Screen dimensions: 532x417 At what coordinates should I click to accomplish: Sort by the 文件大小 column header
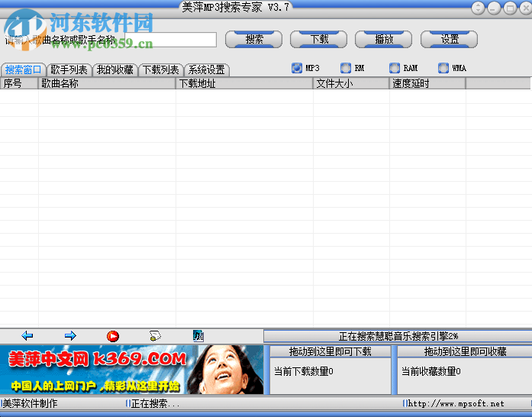[x=351, y=83]
